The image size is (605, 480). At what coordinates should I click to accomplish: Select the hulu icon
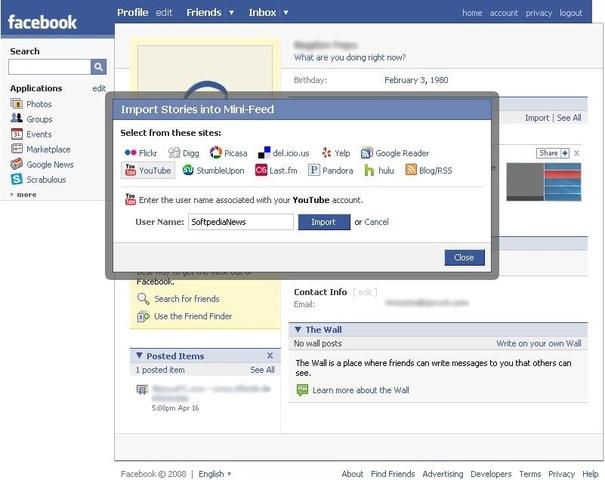(369, 170)
